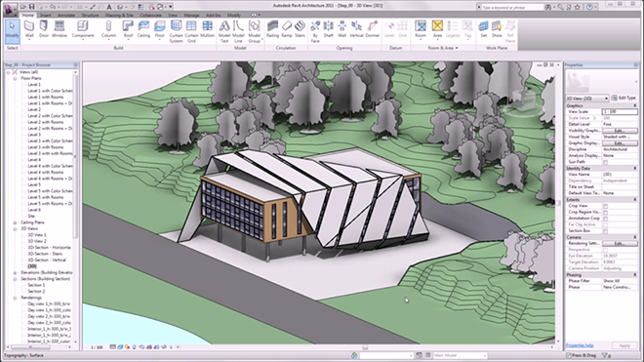Click the View Scale input field
Screen dimensions: 644x362
(620, 112)
